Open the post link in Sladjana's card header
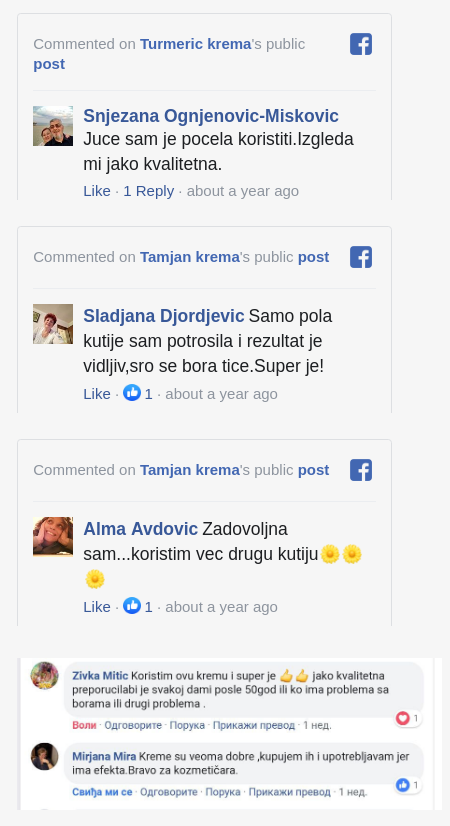 click(314, 257)
